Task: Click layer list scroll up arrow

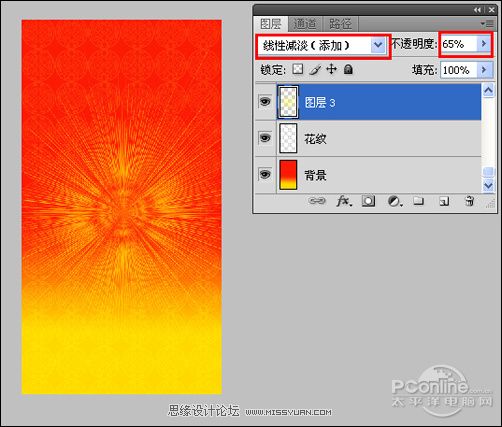Action: click(x=488, y=90)
